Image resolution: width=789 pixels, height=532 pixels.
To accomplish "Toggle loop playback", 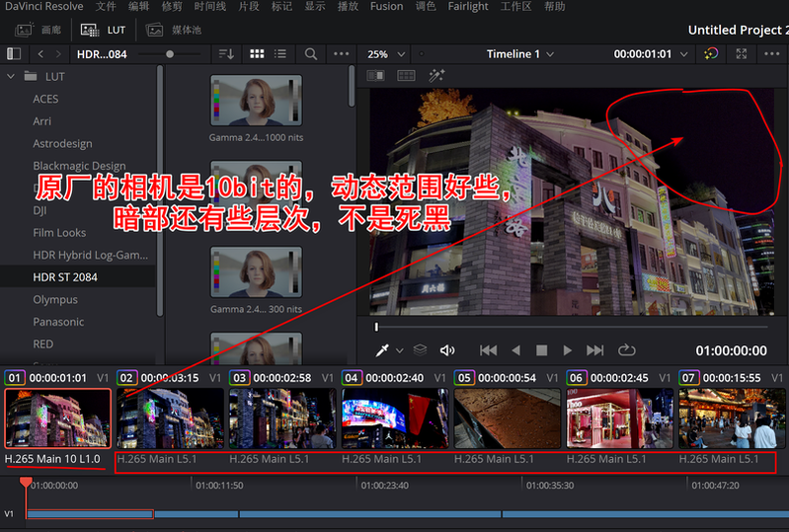I will [x=626, y=350].
